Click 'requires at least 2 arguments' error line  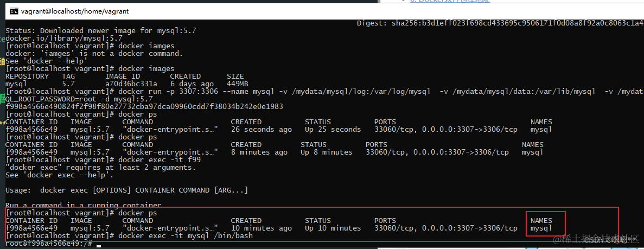pos(100,167)
